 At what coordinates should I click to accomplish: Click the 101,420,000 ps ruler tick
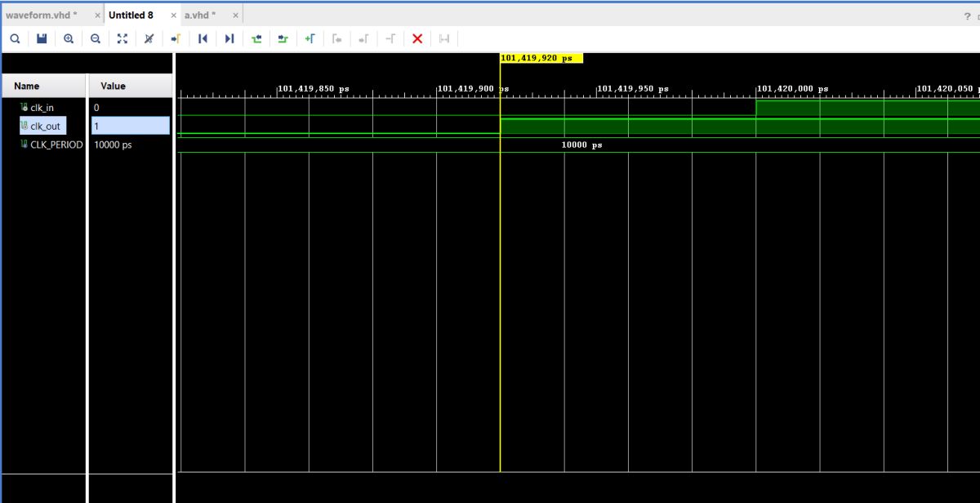792,88
